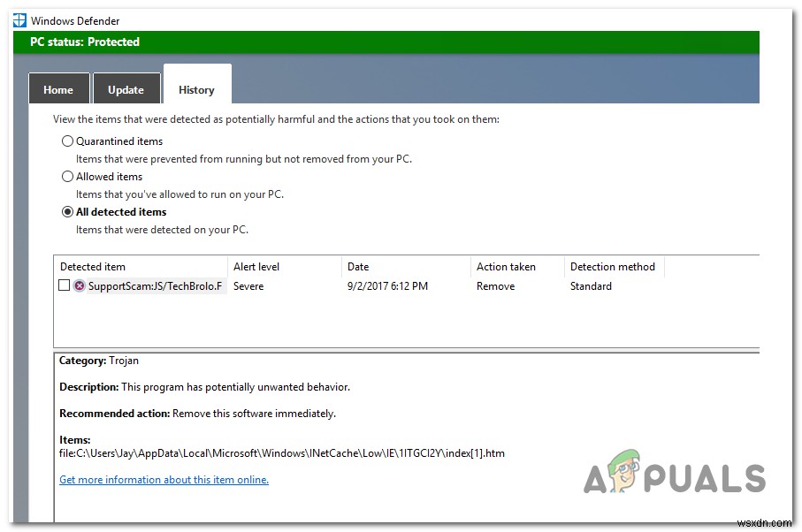Click the Severe alert level cell

pyautogui.click(x=248, y=286)
